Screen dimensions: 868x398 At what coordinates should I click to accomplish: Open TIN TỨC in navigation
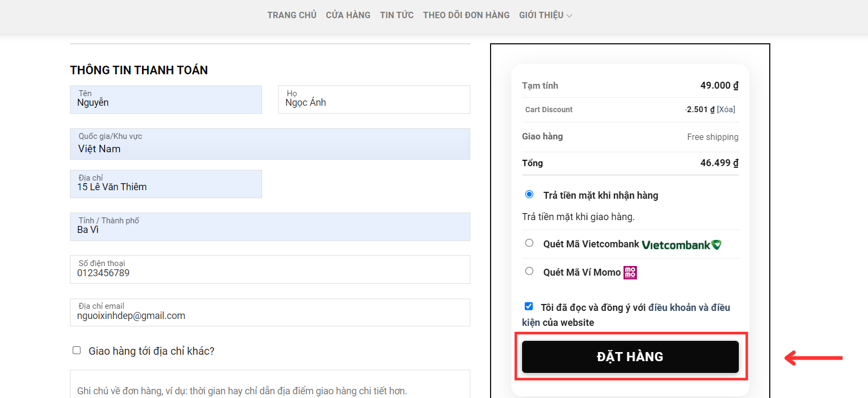click(397, 15)
